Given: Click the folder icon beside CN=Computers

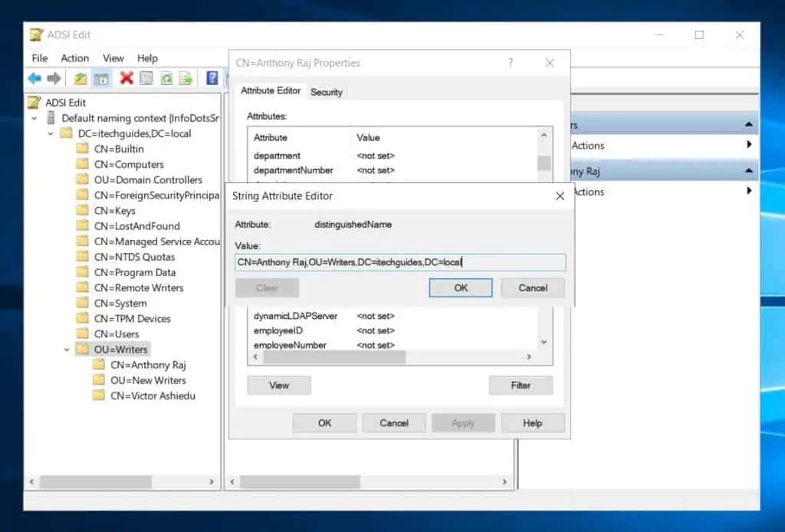Looking at the screenshot, I should [x=83, y=164].
